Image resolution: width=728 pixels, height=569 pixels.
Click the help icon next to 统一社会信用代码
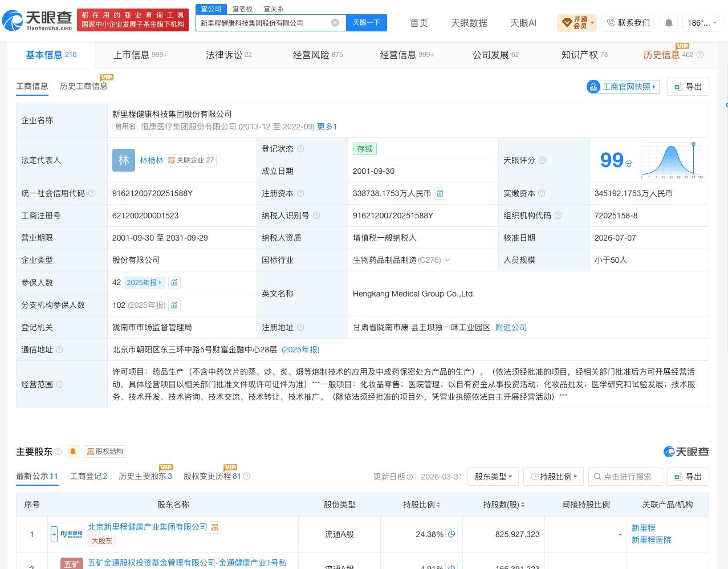[92, 193]
